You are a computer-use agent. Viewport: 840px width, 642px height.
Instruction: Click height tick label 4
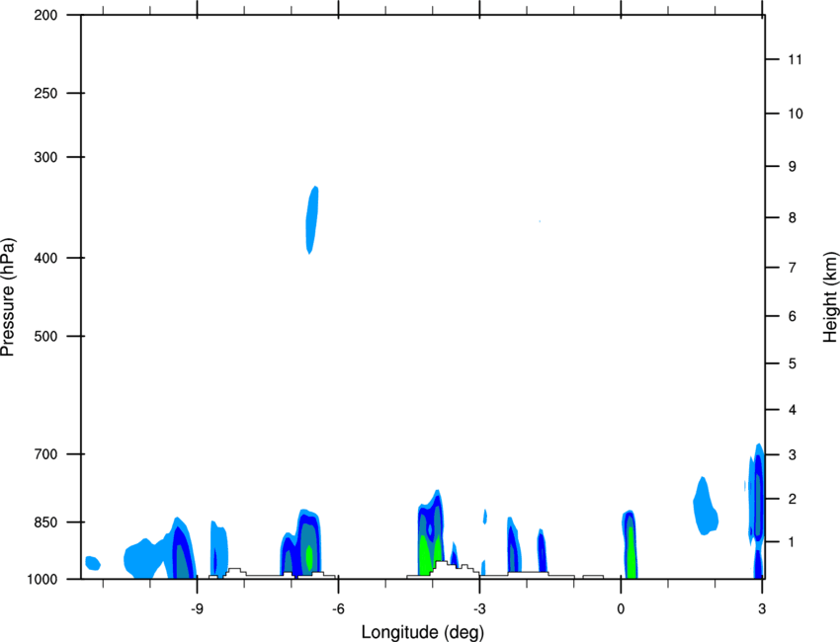click(793, 410)
